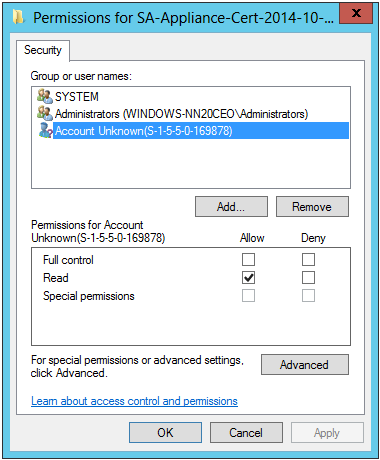
Task: Enable Deny for Full control
Action: (308, 259)
